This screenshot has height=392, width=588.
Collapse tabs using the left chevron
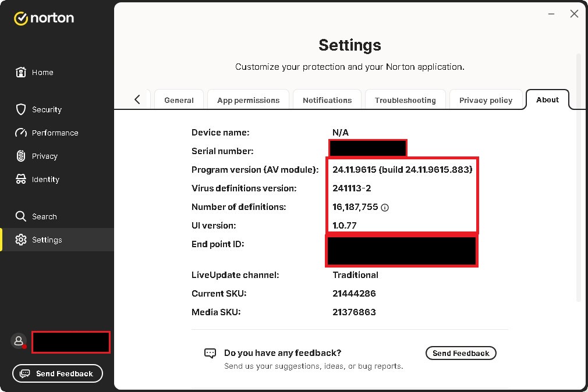[x=138, y=99]
